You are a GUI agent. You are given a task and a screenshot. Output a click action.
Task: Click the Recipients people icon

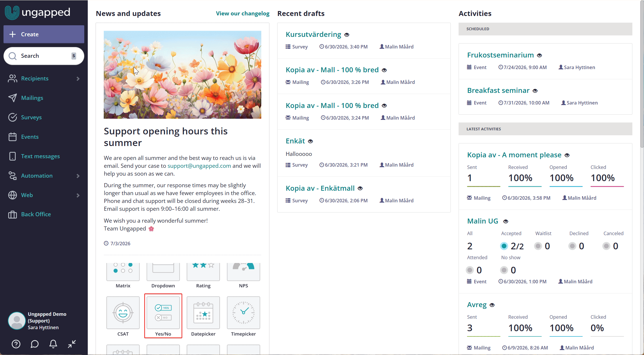[x=12, y=78]
